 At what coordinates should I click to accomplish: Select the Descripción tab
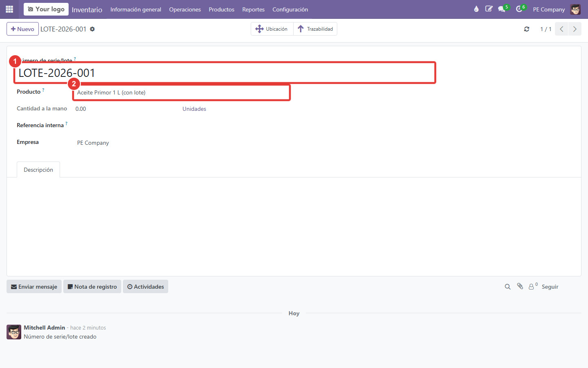tap(38, 170)
